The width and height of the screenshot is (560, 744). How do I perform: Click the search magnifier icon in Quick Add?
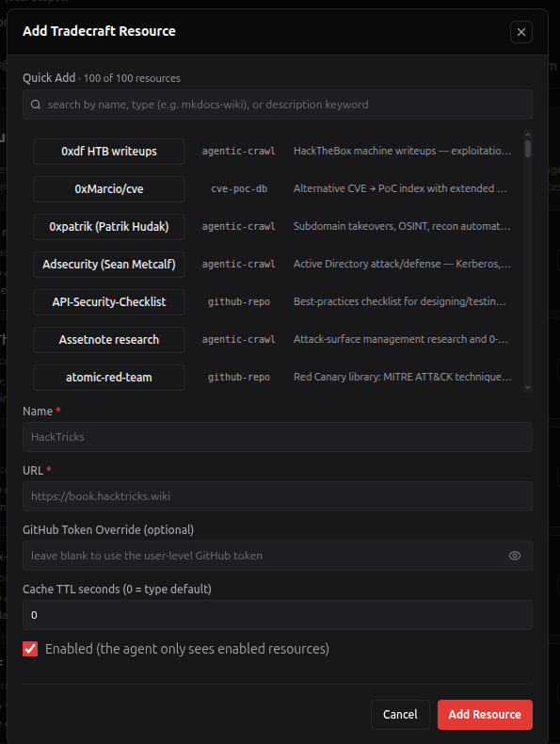tap(36, 105)
